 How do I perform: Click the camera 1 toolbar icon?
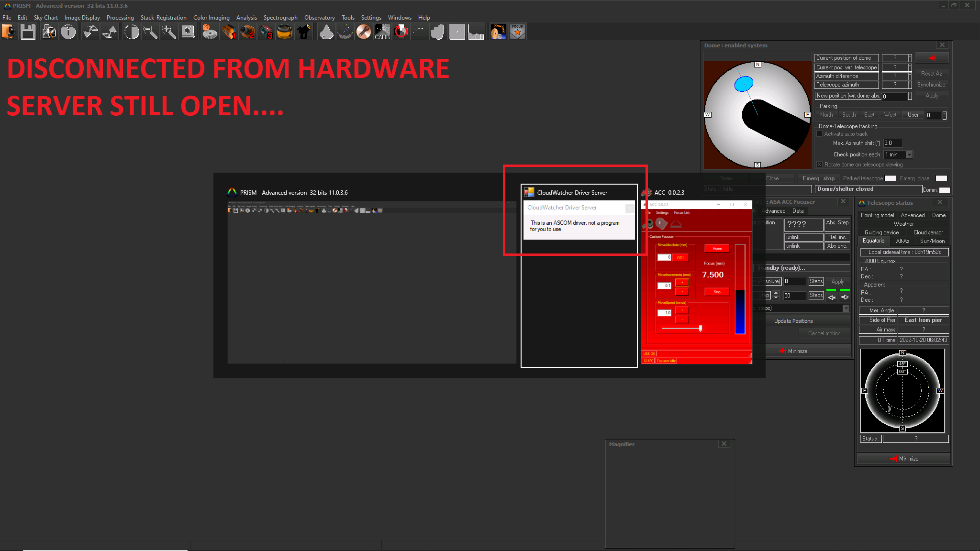click(229, 32)
